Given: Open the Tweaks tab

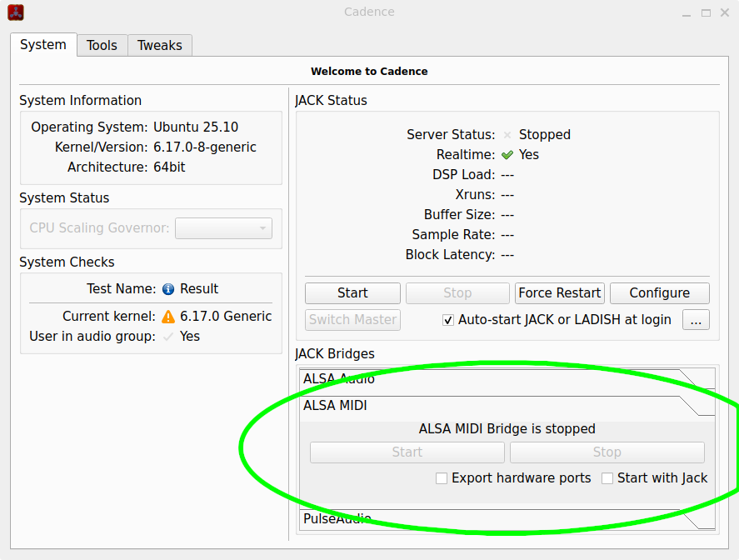Looking at the screenshot, I should pos(159,45).
